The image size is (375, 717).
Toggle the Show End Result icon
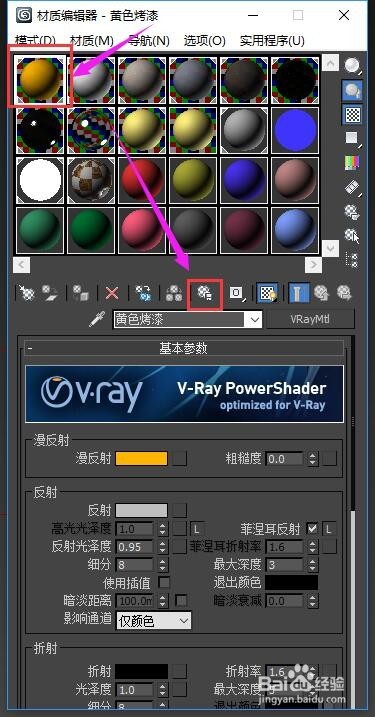pyautogui.click(x=298, y=293)
